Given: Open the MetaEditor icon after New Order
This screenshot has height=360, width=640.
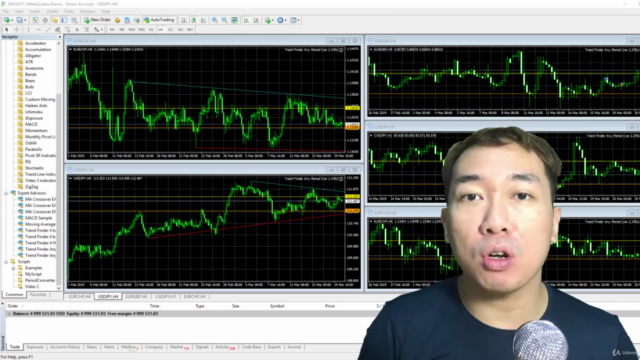Looking at the screenshot, I should 118,20.
